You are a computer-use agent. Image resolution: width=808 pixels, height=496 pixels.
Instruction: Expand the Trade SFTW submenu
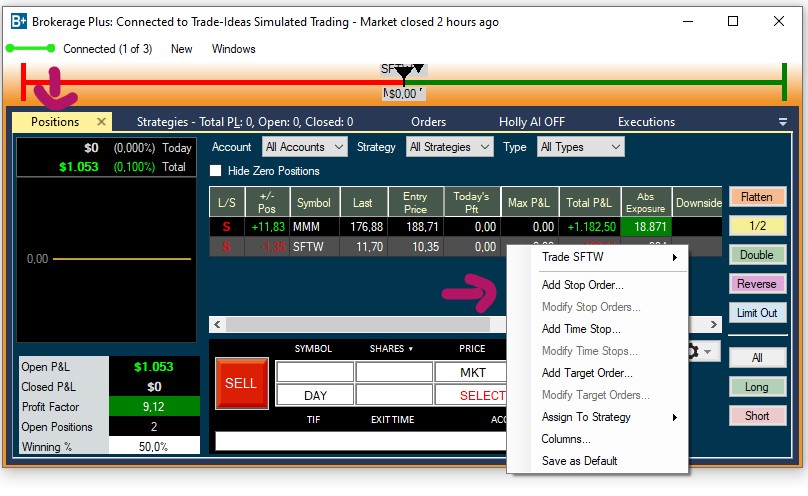point(675,257)
